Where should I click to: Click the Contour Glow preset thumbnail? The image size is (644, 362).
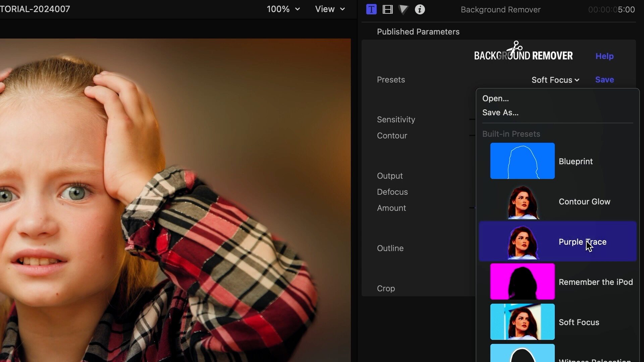tap(522, 201)
